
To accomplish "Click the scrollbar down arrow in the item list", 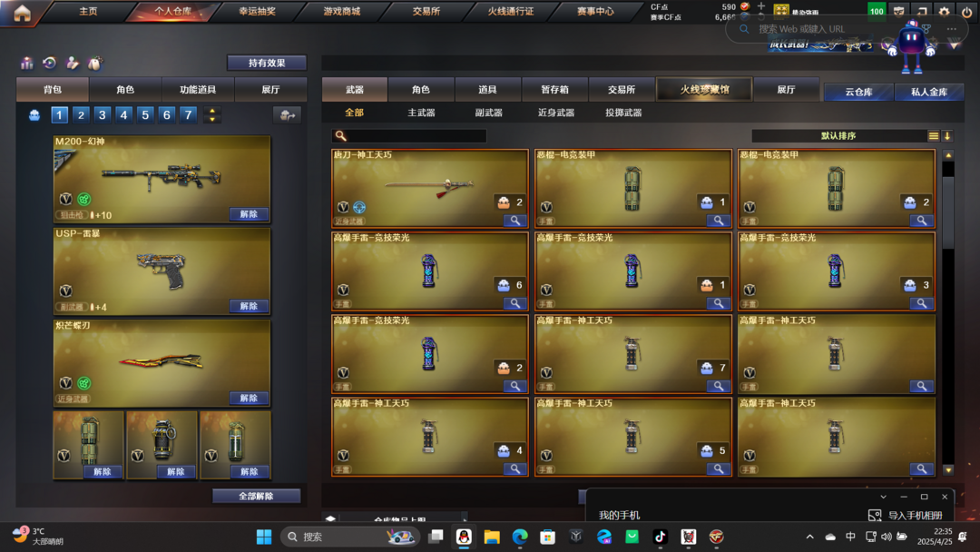I will (x=948, y=470).
